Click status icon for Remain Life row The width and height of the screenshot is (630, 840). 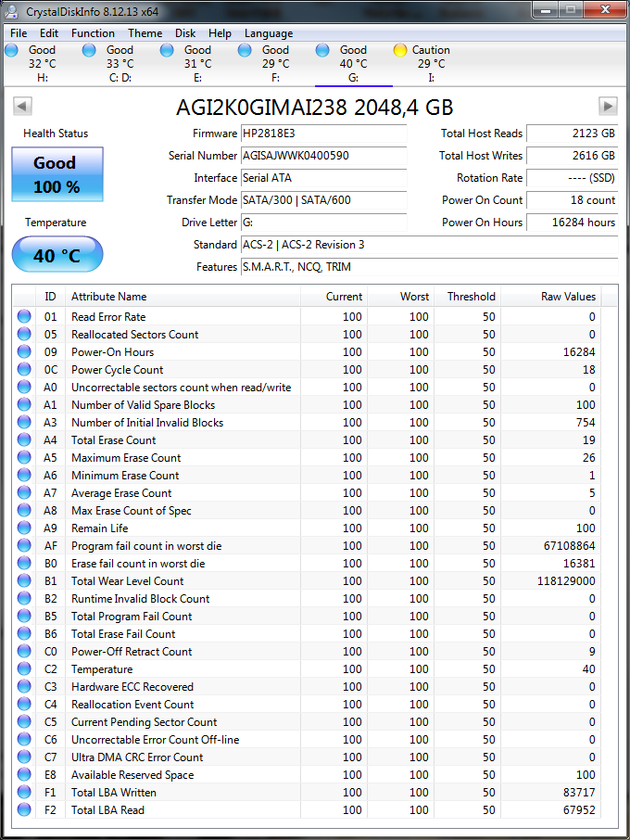(x=24, y=528)
